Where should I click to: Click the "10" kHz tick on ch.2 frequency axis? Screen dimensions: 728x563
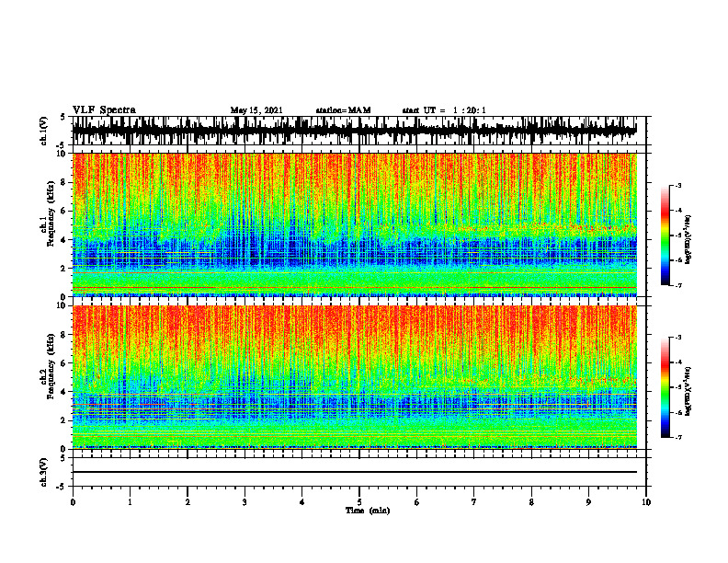click(63, 305)
